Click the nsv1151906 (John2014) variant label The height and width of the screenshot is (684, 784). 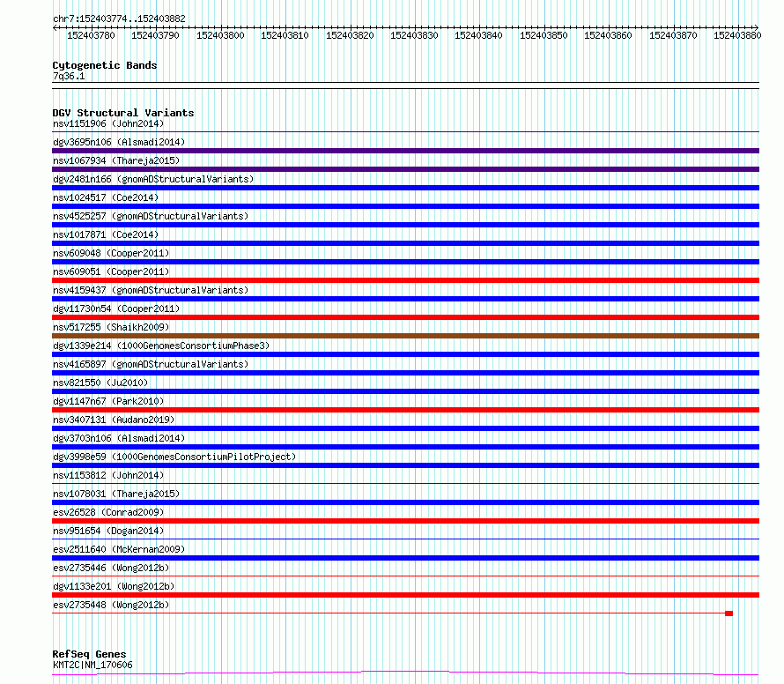108,123
